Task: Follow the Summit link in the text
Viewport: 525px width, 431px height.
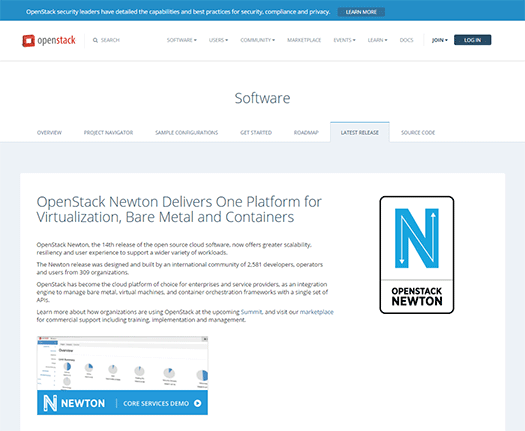Action: [251, 312]
